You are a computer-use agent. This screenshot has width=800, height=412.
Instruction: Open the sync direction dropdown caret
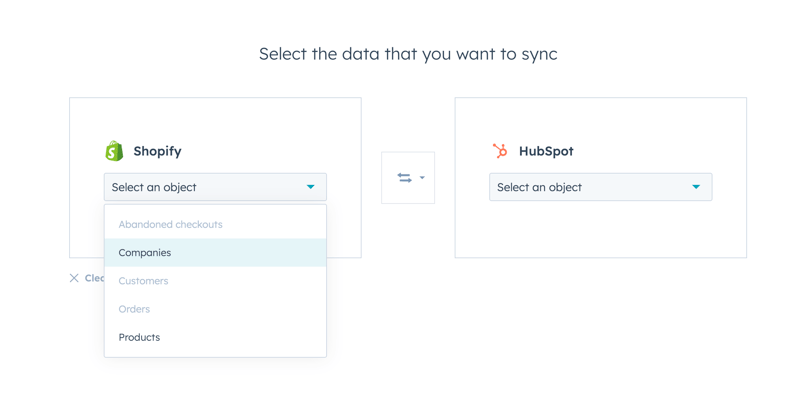(x=422, y=177)
